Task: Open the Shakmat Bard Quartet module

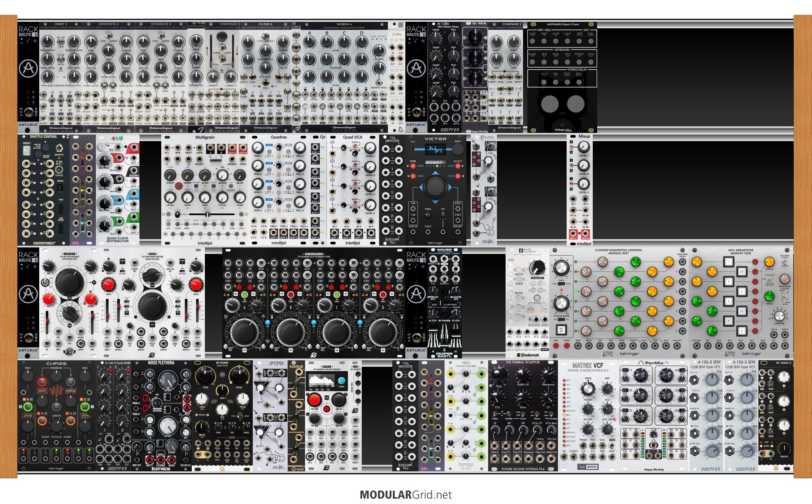Action: click(x=527, y=303)
